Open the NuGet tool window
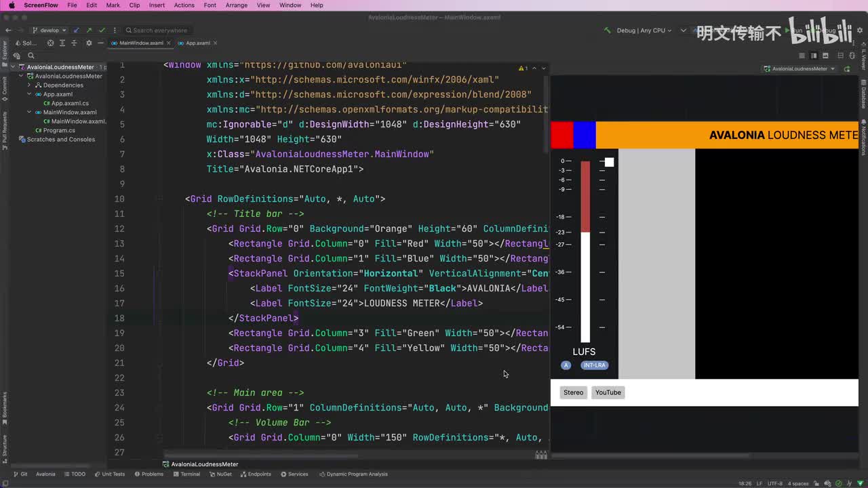This screenshot has height=488, width=868. click(220, 474)
